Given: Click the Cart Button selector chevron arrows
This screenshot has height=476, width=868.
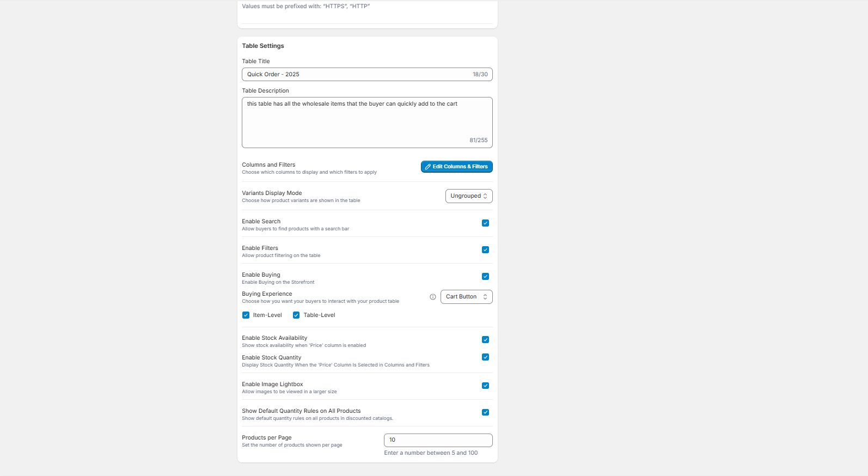Looking at the screenshot, I should pyautogui.click(x=485, y=297).
